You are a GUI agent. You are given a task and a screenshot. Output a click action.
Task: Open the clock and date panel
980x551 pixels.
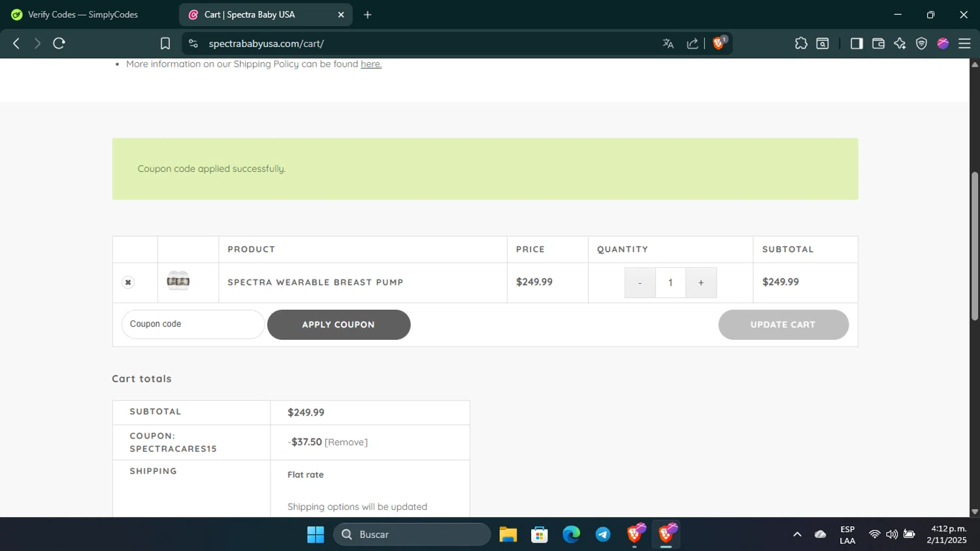946,535
